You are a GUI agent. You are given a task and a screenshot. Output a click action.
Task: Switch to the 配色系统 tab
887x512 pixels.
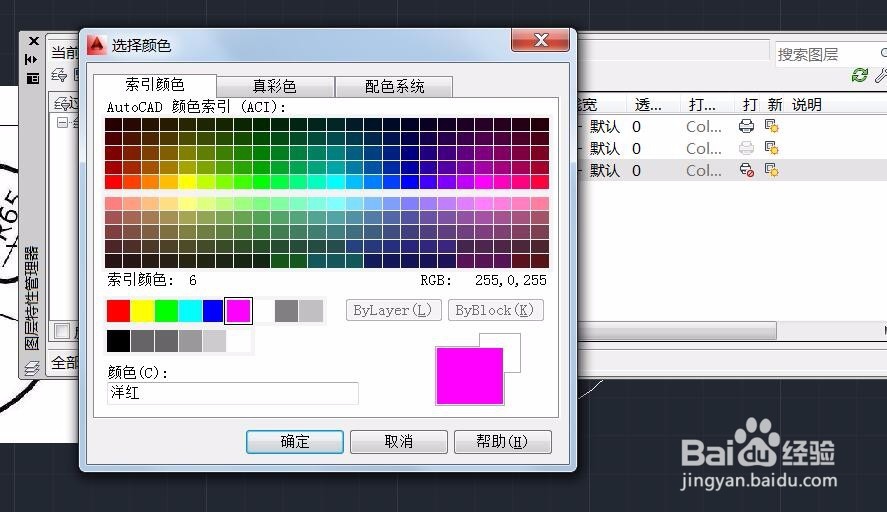(394, 87)
